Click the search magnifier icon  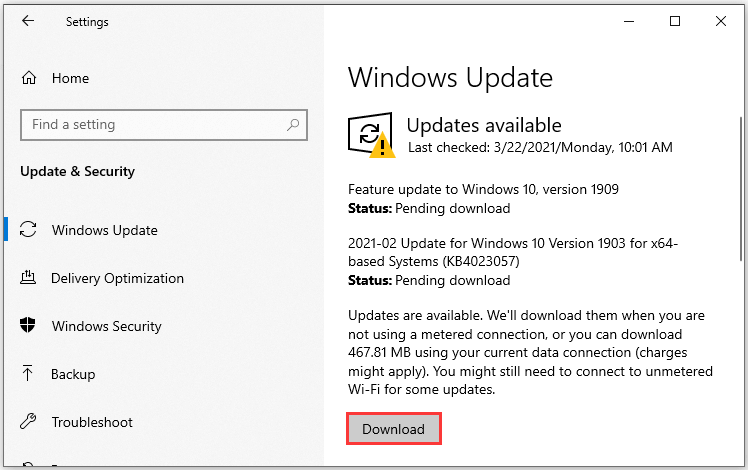coord(293,125)
